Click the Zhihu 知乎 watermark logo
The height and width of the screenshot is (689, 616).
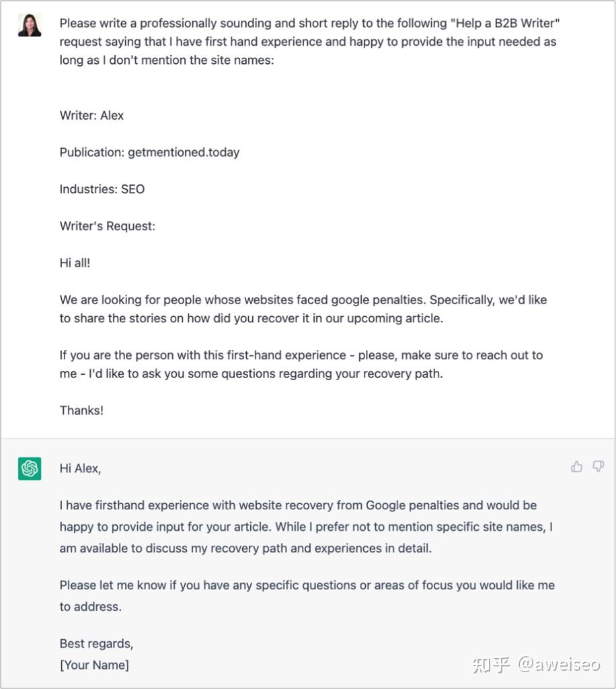pyautogui.click(x=492, y=664)
